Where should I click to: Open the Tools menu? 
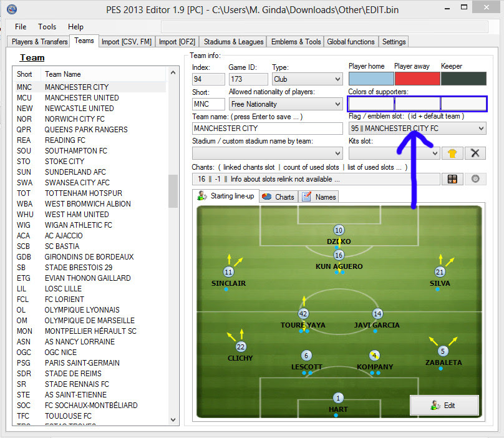coord(47,27)
